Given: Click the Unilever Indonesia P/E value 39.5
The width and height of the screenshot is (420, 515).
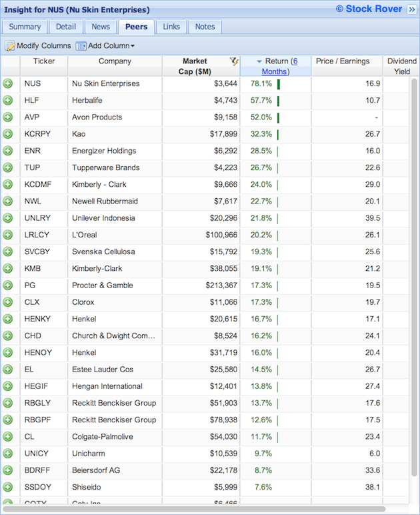Looking at the screenshot, I should click(373, 218).
